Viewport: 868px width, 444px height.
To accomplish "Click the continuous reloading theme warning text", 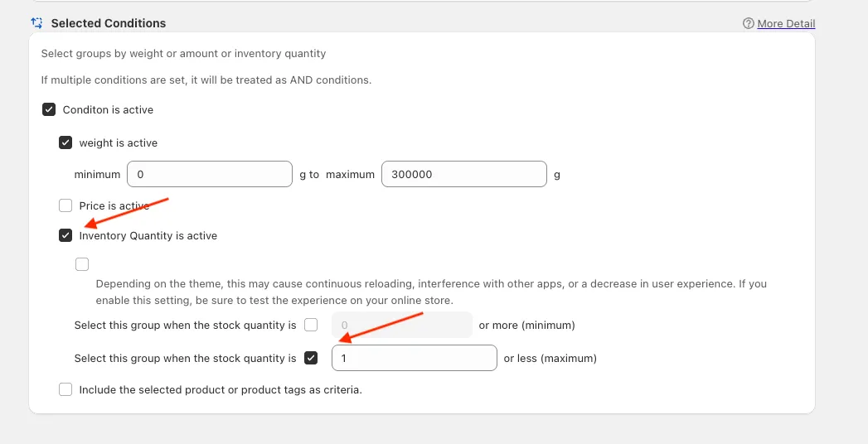I will point(431,292).
